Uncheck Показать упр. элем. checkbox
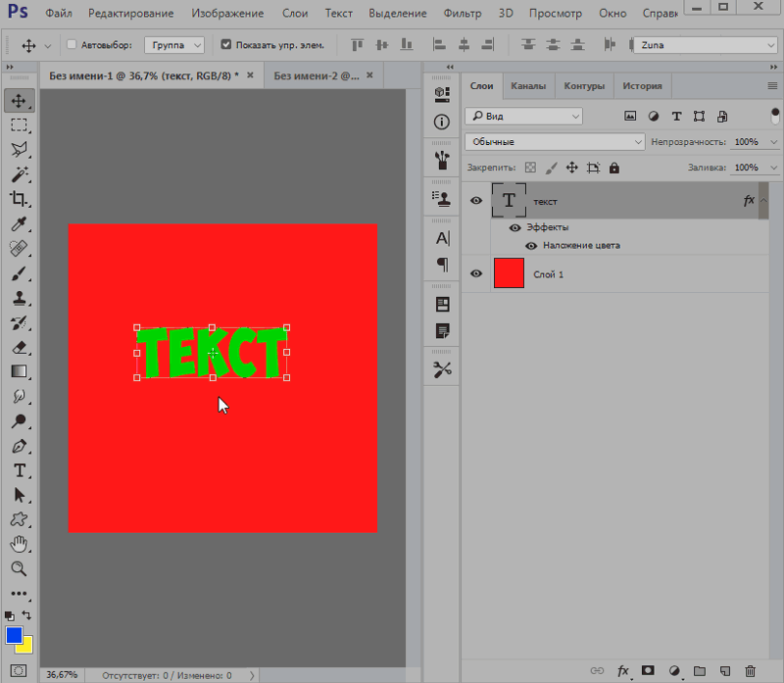784x683 pixels. 226,44
